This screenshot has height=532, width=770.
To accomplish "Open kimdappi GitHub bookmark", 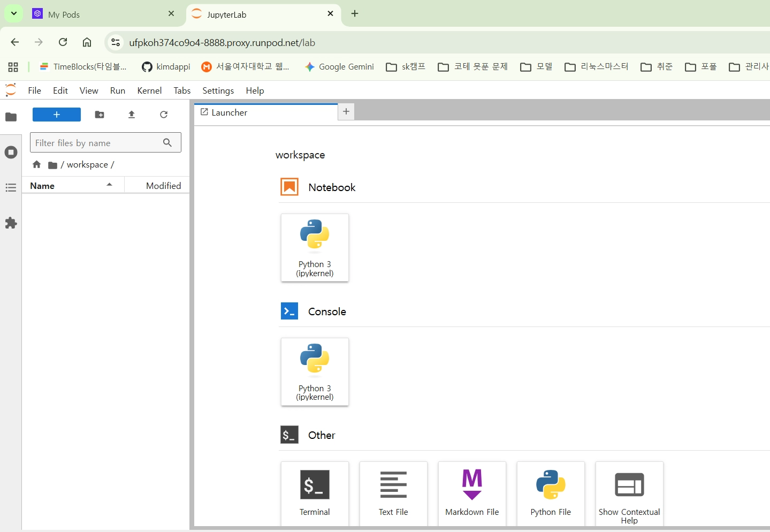I will point(166,67).
